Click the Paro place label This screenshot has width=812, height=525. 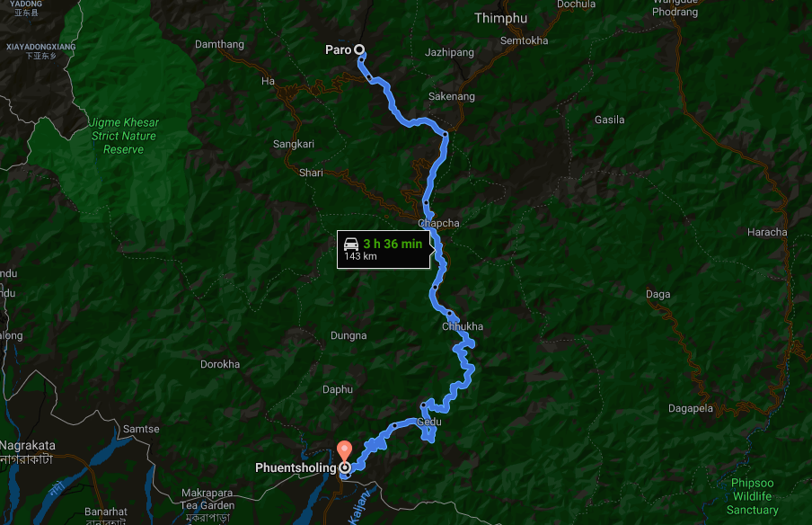(x=338, y=49)
